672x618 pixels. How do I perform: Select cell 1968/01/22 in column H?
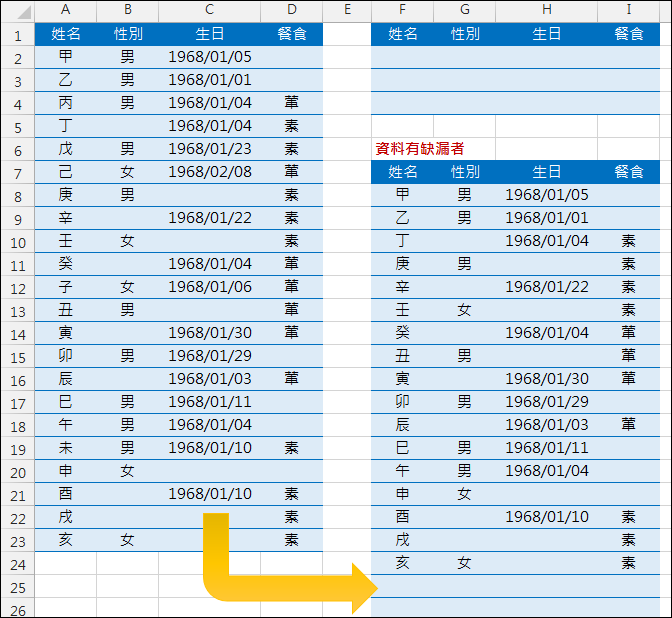coord(546,287)
